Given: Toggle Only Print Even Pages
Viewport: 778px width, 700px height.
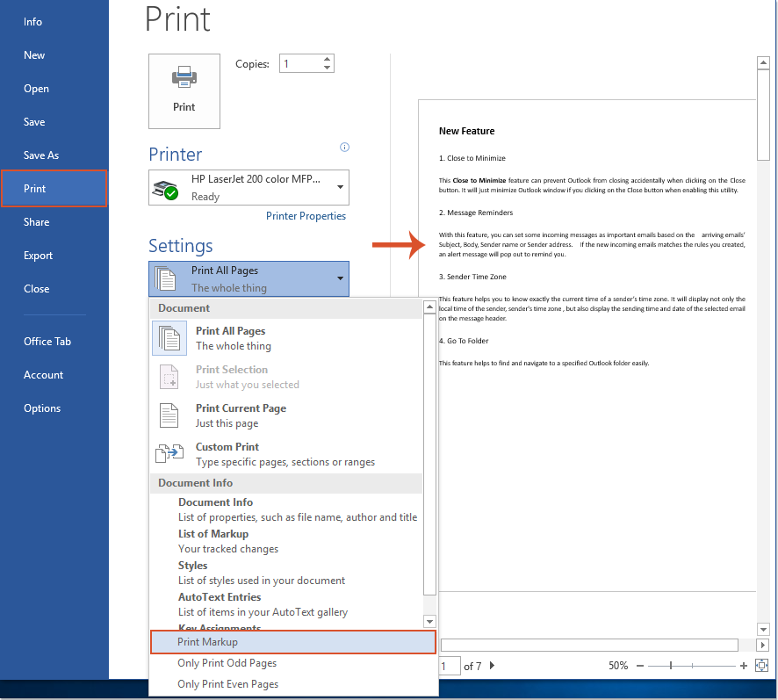Looking at the screenshot, I should [230, 683].
